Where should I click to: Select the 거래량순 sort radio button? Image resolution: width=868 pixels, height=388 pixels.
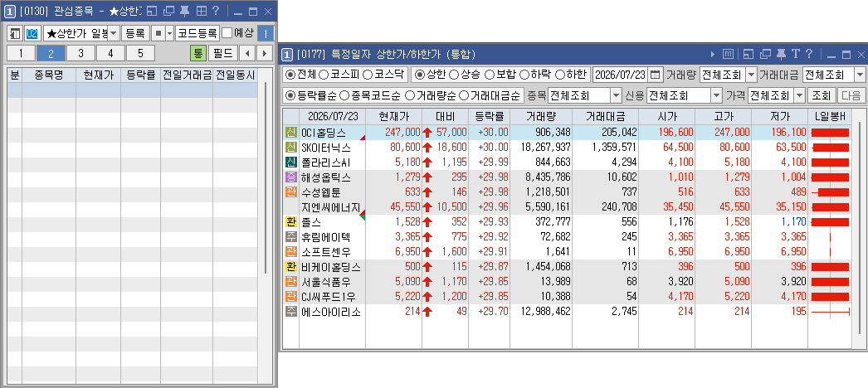410,95
